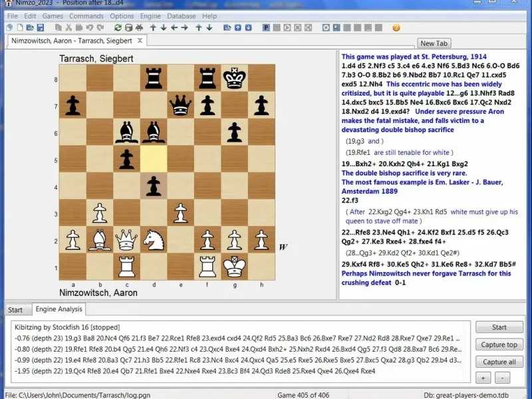Open the File menu
The width and height of the screenshot is (532, 399).
pos(12,16)
